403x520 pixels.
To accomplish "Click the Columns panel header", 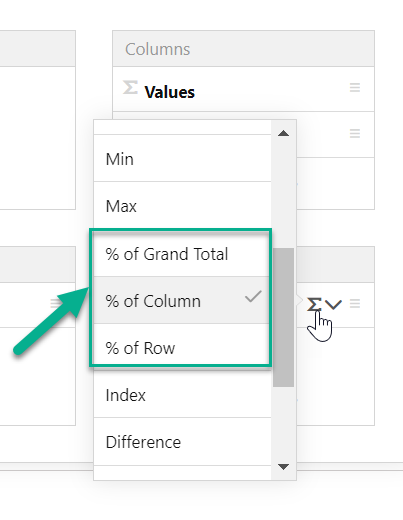I will pos(243,49).
